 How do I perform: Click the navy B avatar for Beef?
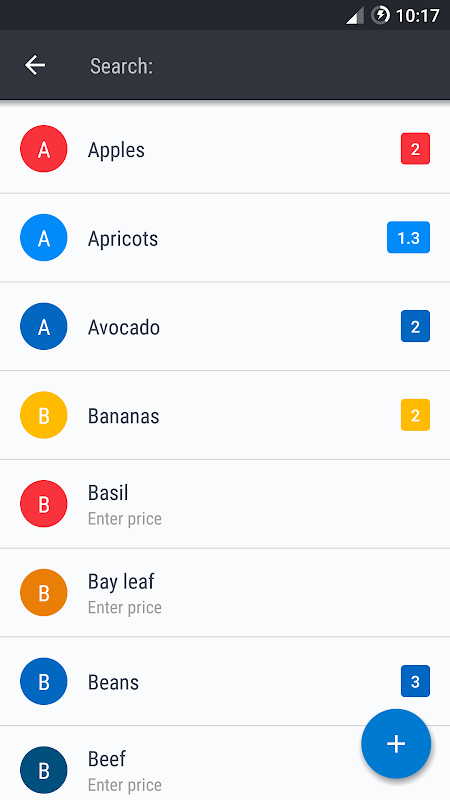click(44, 770)
